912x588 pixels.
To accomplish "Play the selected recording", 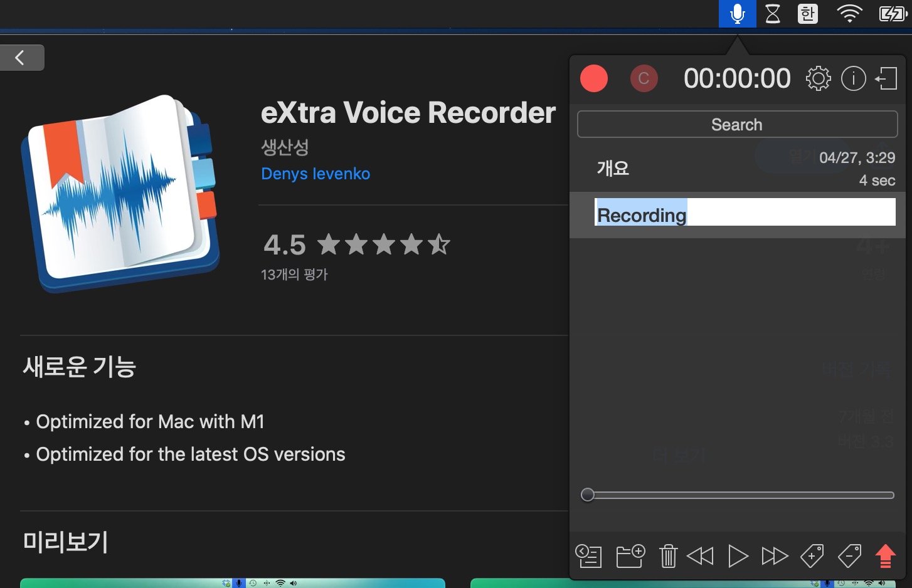I will pos(738,556).
